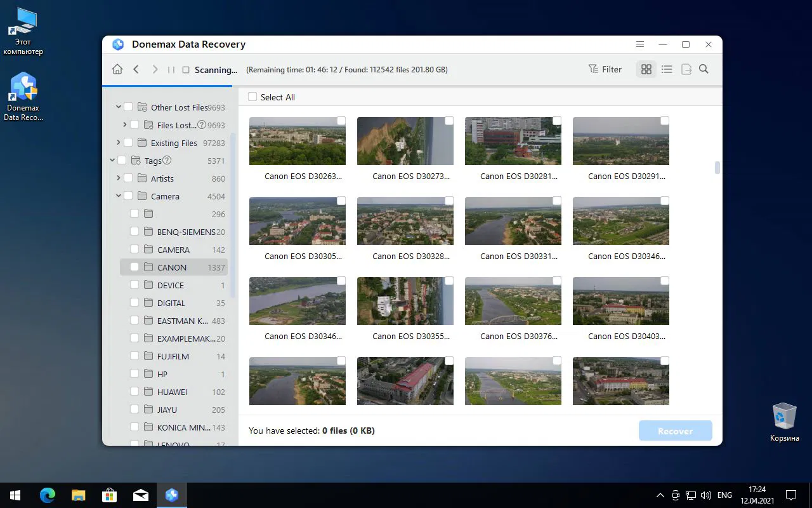Image resolution: width=812 pixels, height=508 pixels.
Task: Pause the scanning process
Action: coord(171,70)
